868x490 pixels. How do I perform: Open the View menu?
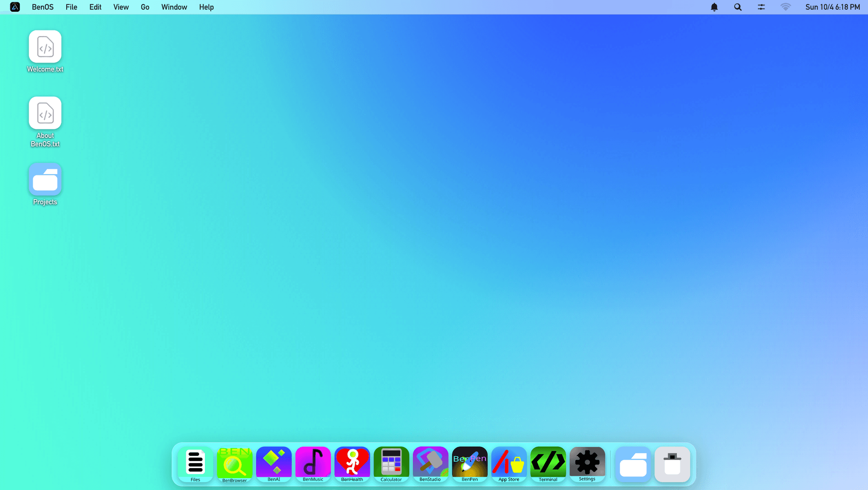tap(121, 7)
